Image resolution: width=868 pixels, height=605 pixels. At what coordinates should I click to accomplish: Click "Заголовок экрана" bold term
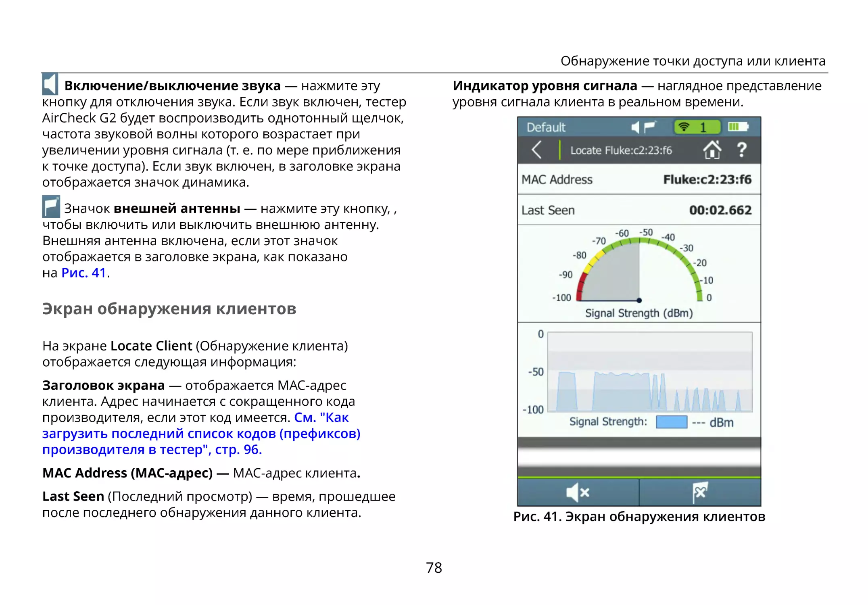[x=104, y=386]
